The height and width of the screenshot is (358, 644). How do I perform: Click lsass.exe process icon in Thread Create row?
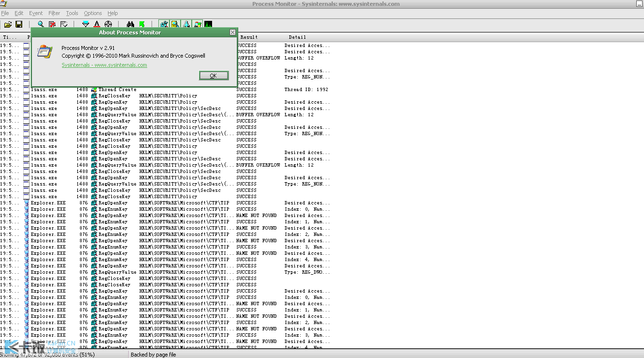(26, 90)
